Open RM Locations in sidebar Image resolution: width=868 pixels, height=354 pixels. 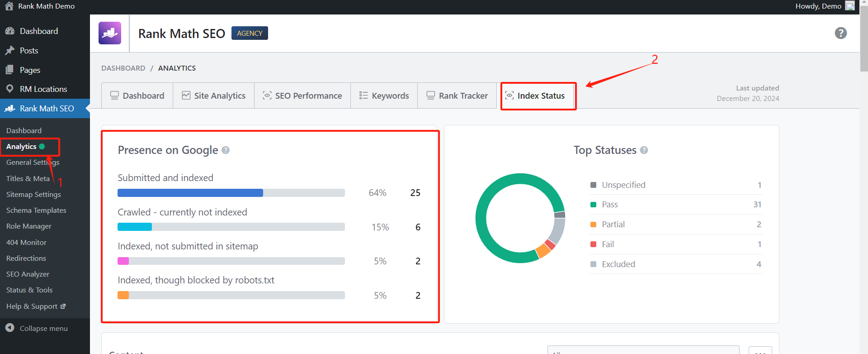(45, 89)
